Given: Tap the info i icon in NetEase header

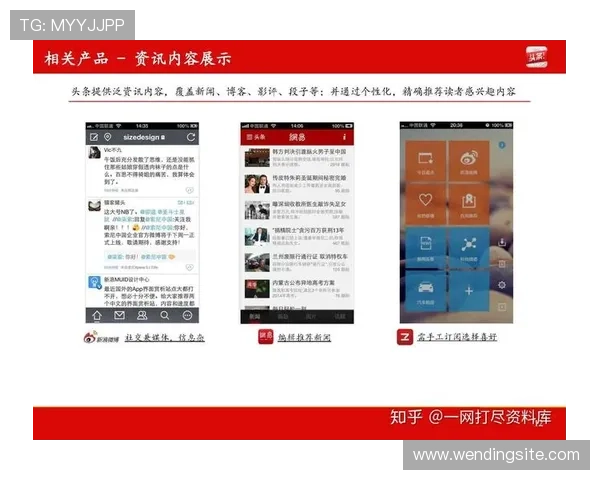Looking at the screenshot, I should 344,137.
